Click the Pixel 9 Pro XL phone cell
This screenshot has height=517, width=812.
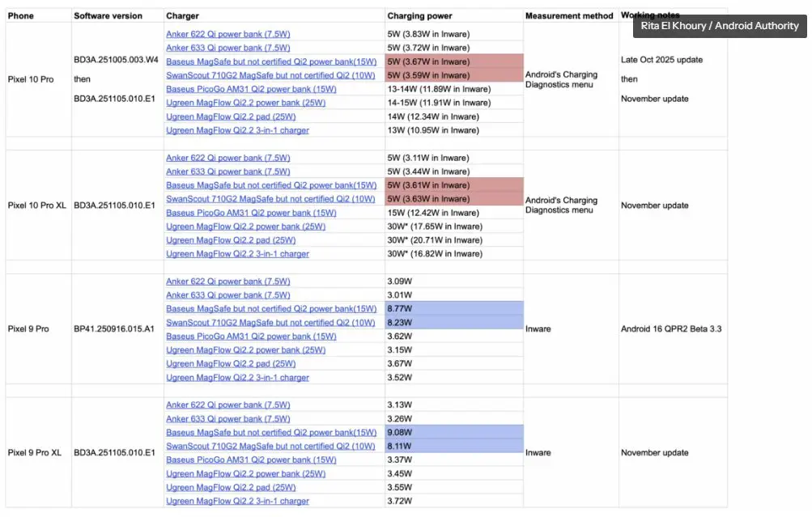click(34, 453)
